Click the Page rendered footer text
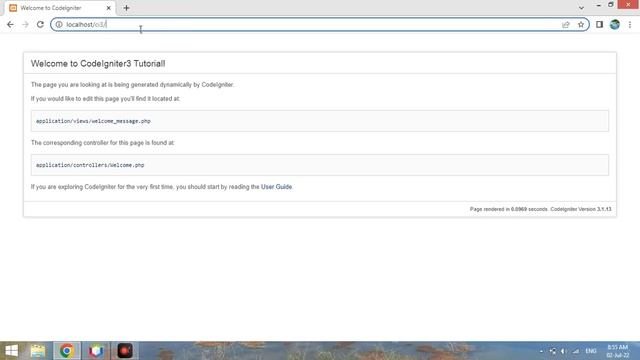Image resolution: width=640 pixels, height=360 pixels. click(x=540, y=209)
